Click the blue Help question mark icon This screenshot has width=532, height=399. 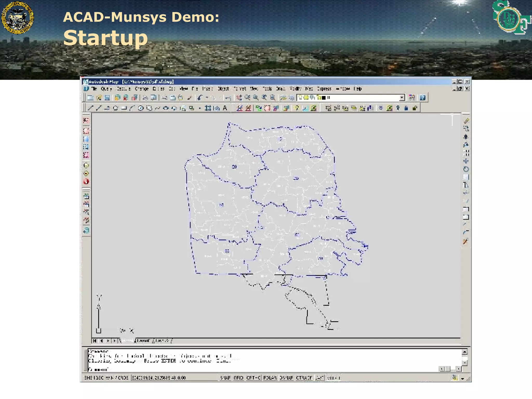pos(422,98)
